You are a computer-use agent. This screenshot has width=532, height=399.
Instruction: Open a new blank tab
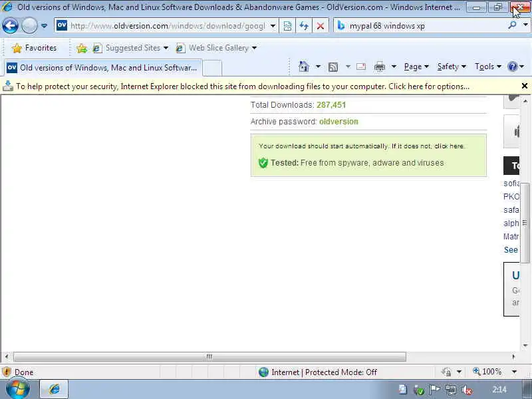click(212, 68)
